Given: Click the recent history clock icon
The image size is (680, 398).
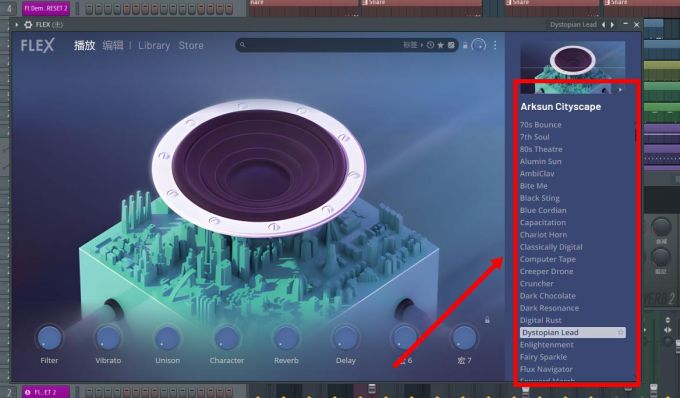Looking at the screenshot, I should (x=430, y=45).
